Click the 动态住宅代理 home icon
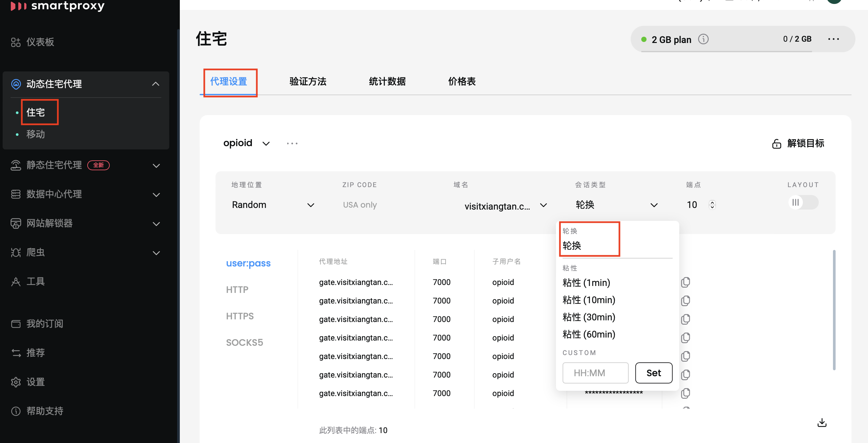Screen dimensions: 868x443 [16, 84]
